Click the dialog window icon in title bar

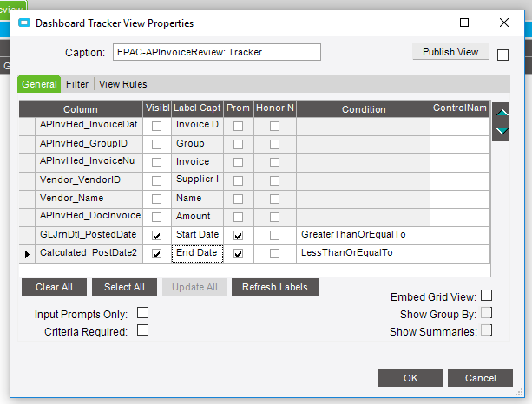tap(23, 23)
